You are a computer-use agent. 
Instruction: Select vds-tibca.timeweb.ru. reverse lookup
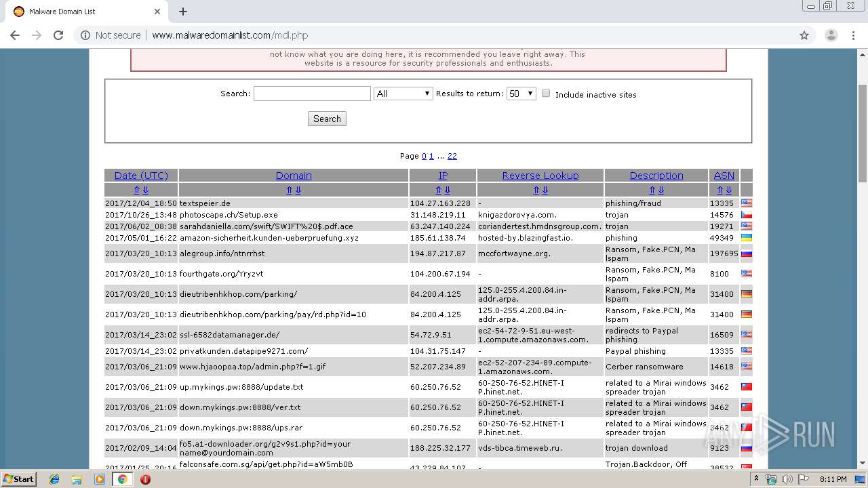coord(540,448)
